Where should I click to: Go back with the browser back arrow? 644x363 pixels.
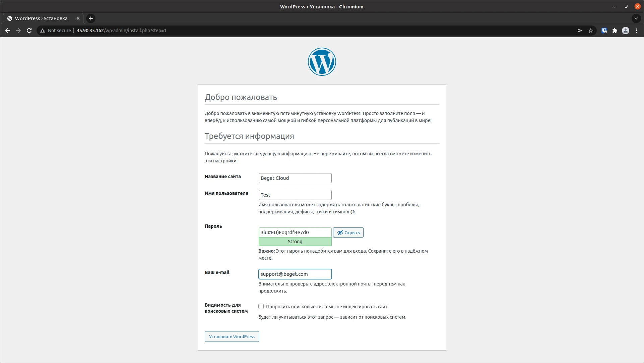[x=8, y=31]
